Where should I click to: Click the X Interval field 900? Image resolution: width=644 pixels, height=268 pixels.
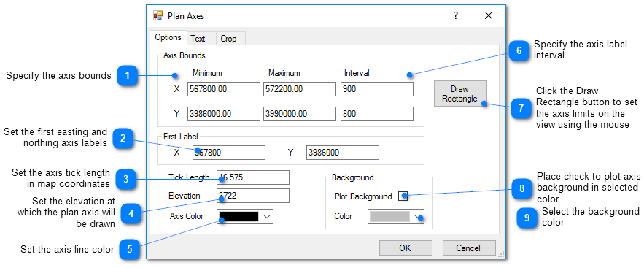(376, 89)
